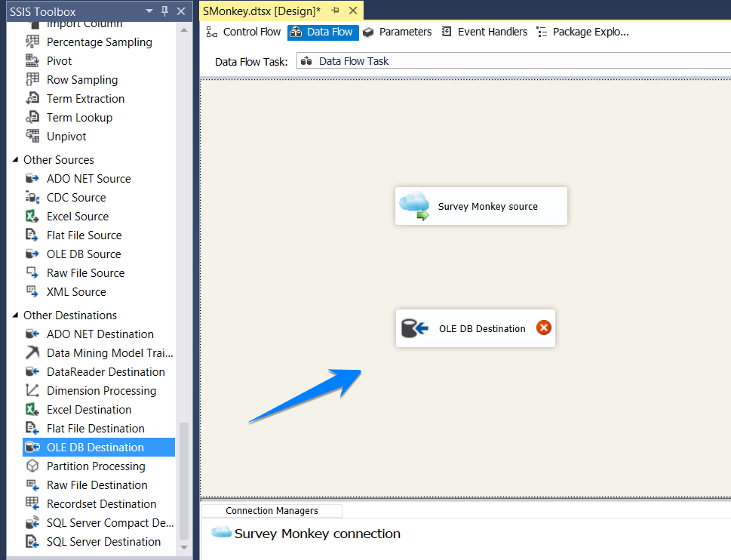
Task: Click the red error icon on OLE DB Destination
Action: point(544,328)
